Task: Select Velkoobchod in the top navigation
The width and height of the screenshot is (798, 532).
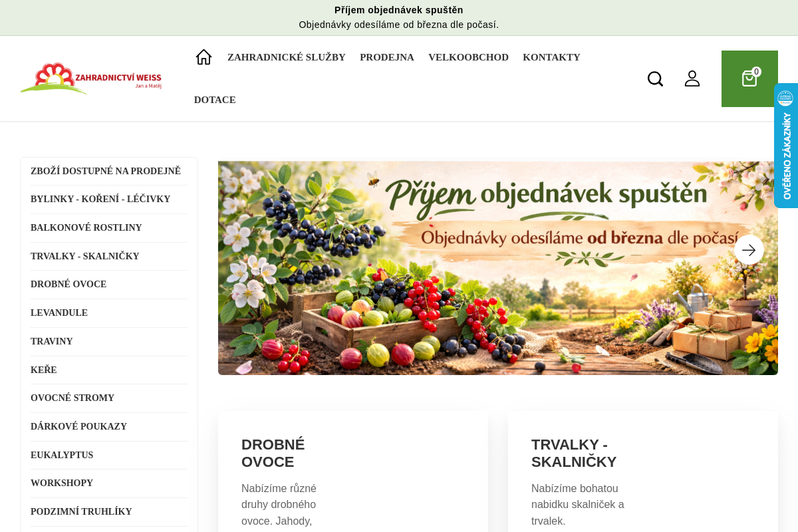Action: tap(468, 57)
